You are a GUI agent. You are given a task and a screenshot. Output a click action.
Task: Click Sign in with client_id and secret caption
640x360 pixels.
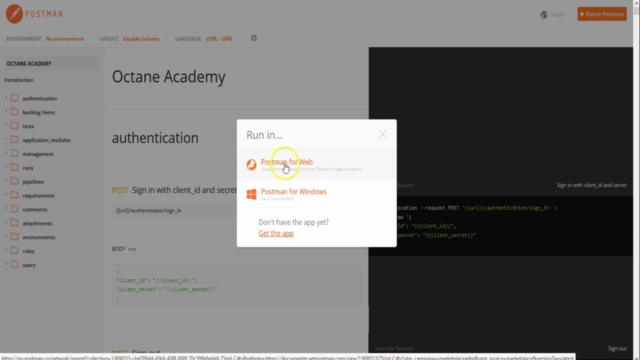click(x=591, y=185)
